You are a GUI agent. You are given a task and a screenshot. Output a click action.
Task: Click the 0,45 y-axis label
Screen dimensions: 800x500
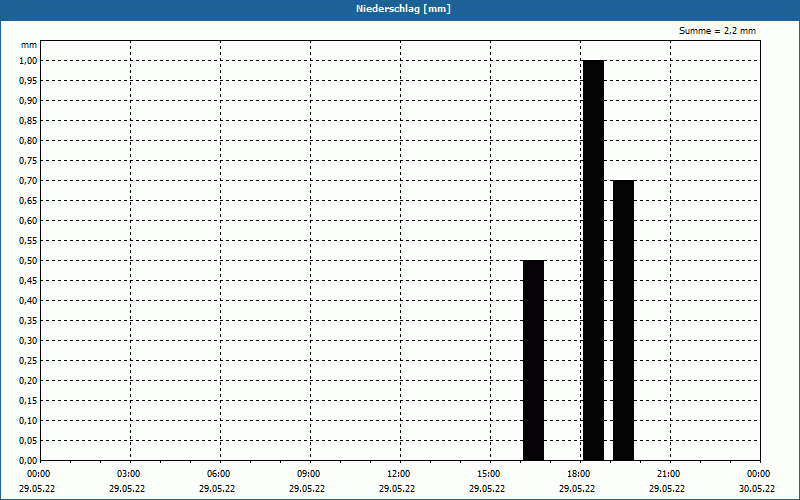(x=28, y=281)
